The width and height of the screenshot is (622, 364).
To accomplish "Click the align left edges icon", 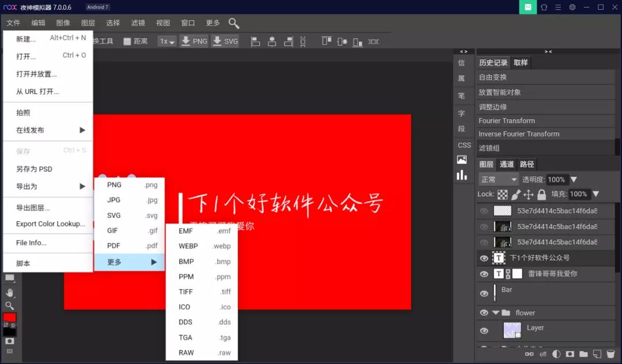I will pyautogui.click(x=255, y=41).
